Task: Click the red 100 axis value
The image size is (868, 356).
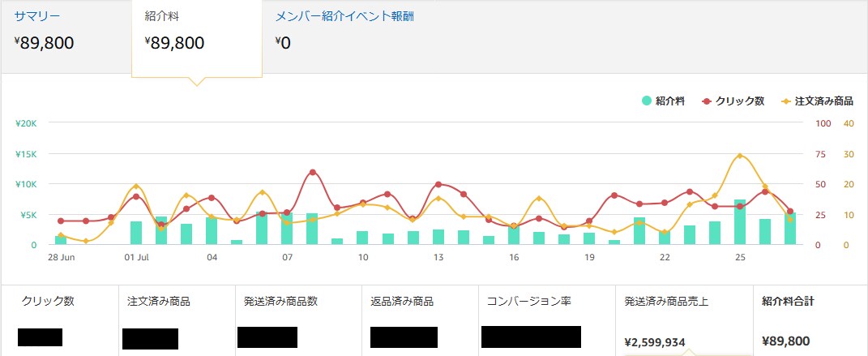Action: 823,123
